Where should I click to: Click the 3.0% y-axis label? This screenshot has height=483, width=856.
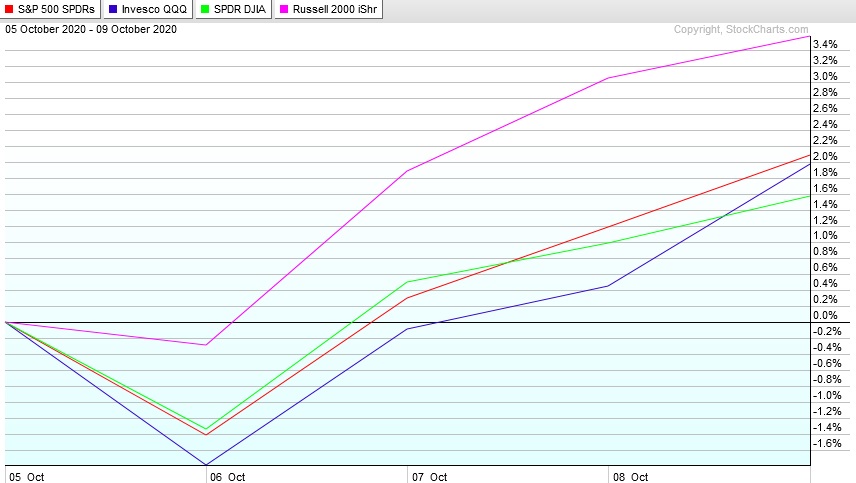(x=825, y=76)
